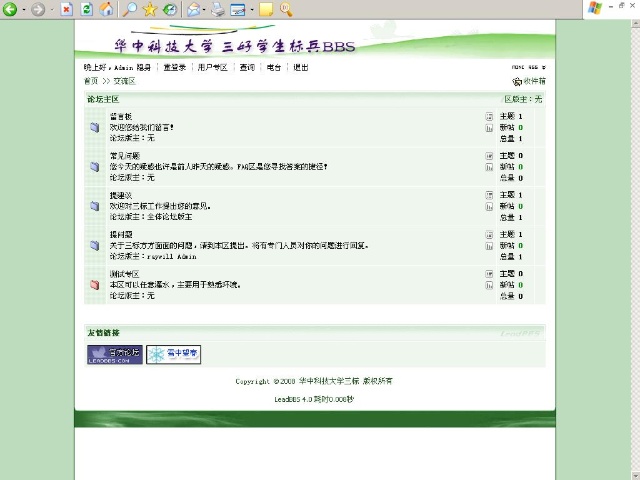This screenshot has width=640, height=480.
Task: Click the upper list icon in 留言板 row
Action: pyautogui.click(x=489, y=117)
